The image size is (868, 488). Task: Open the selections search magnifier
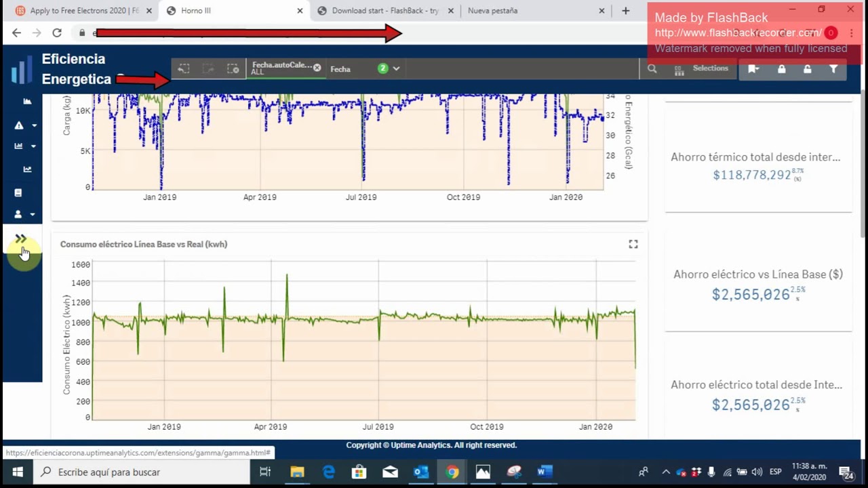coord(652,68)
